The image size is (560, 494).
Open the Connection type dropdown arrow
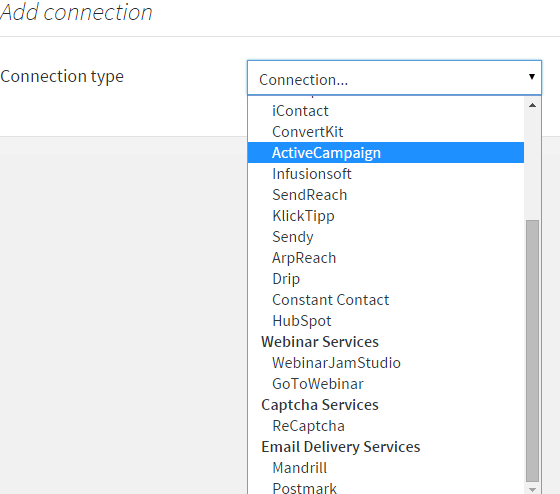point(531,76)
